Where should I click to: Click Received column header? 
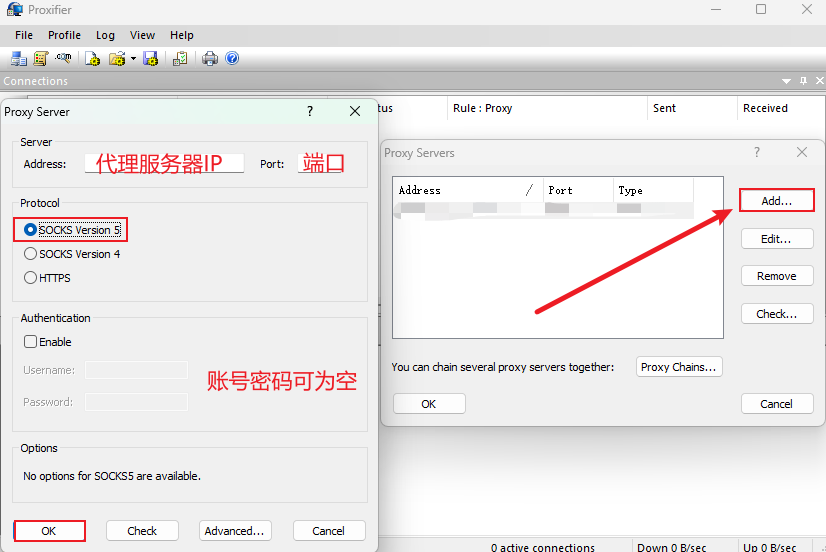pyautogui.click(x=781, y=108)
